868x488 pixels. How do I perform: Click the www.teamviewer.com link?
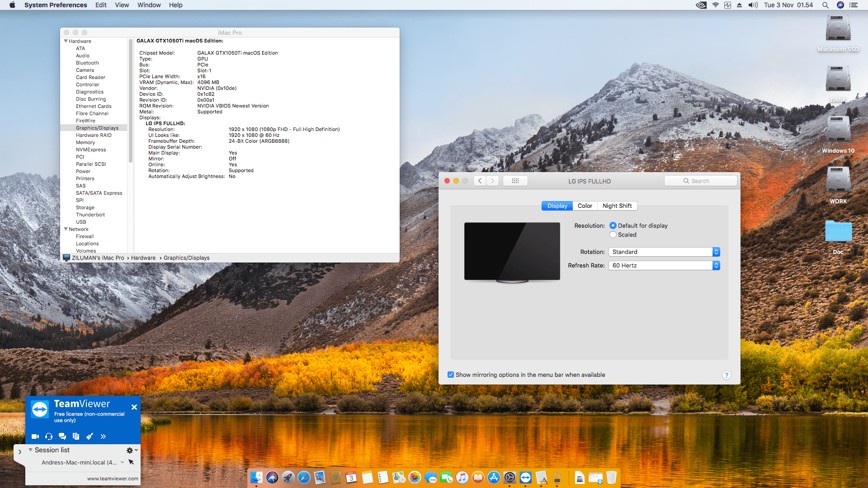(113, 479)
